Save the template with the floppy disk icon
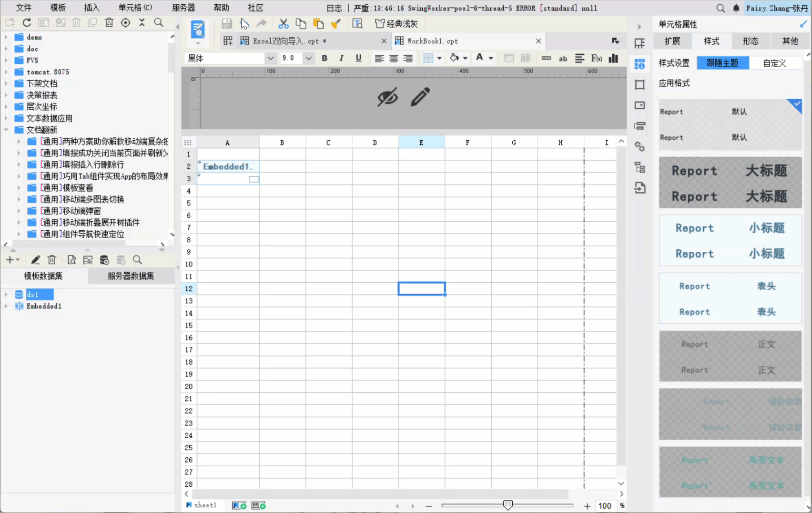The height and width of the screenshot is (513, 812). (226, 23)
